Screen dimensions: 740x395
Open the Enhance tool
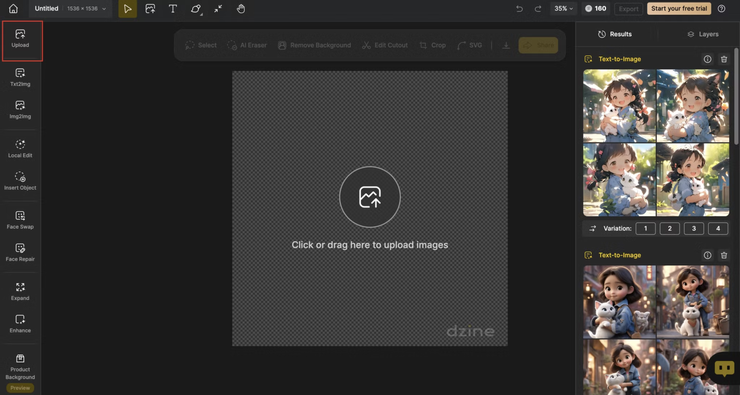(x=20, y=323)
